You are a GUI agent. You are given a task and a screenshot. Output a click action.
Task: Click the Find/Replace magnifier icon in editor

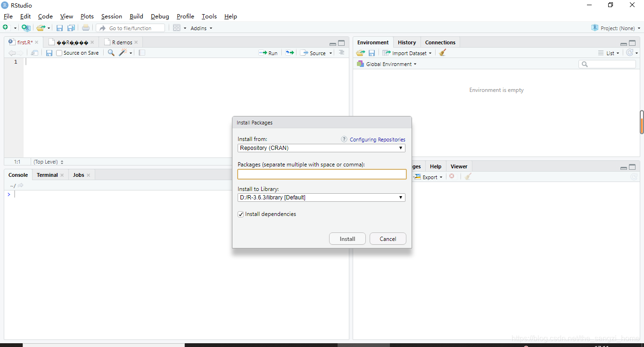pyautogui.click(x=111, y=53)
